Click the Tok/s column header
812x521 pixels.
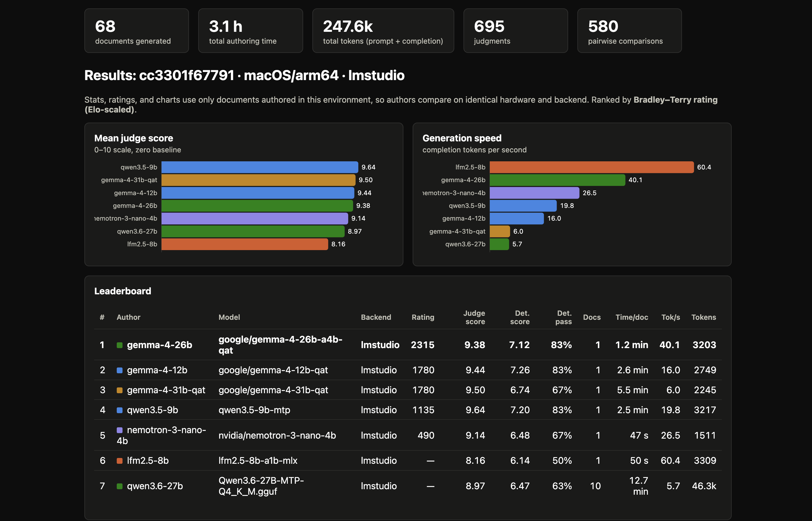(671, 317)
